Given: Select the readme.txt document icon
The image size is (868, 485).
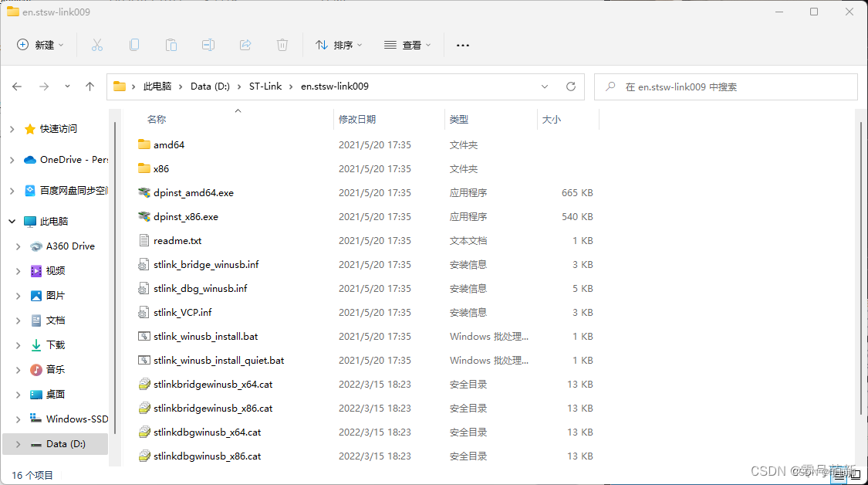Looking at the screenshot, I should coord(144,240).
